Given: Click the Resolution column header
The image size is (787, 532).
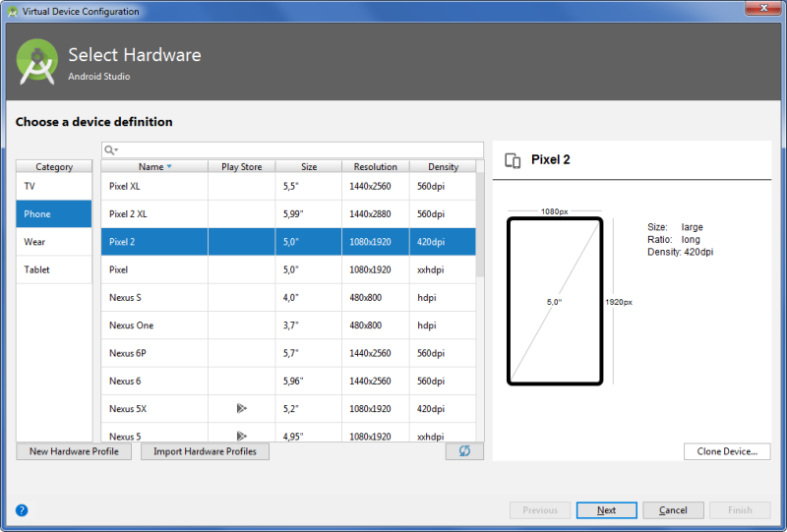Looking at the screenshot, I should (376, 166).
